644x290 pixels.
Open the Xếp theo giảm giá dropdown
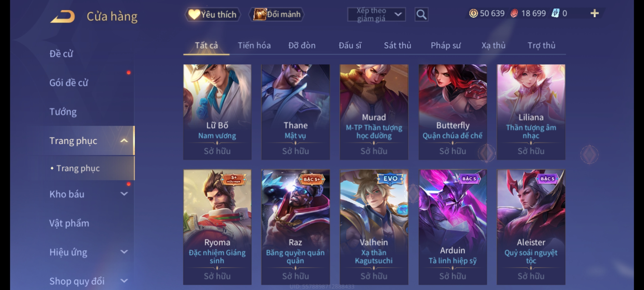coord(376,15)
